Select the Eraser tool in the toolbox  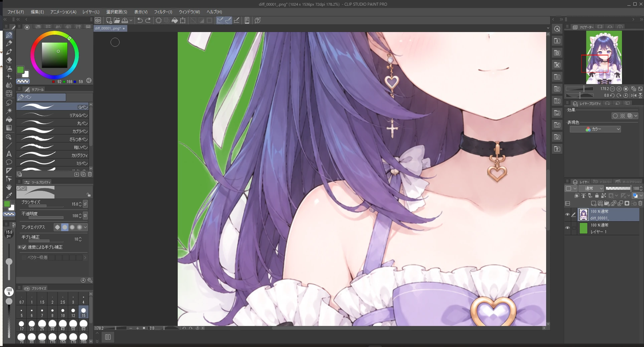click(9, 60)
